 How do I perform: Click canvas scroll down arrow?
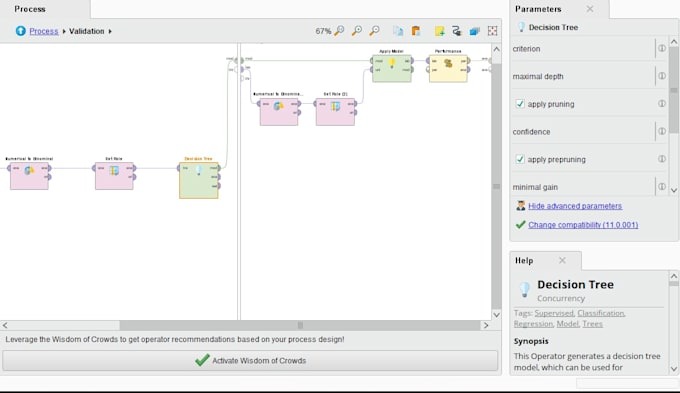tap(497, 315)
